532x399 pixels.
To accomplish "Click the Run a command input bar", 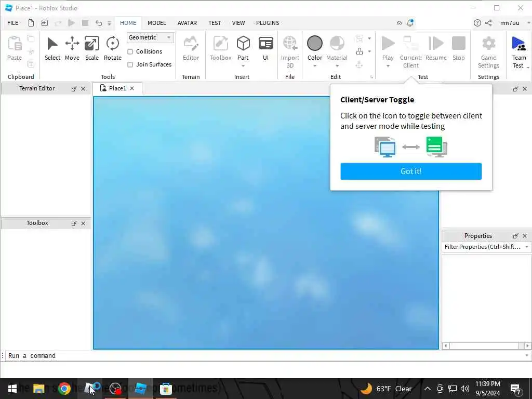I will tap(264, 355).
